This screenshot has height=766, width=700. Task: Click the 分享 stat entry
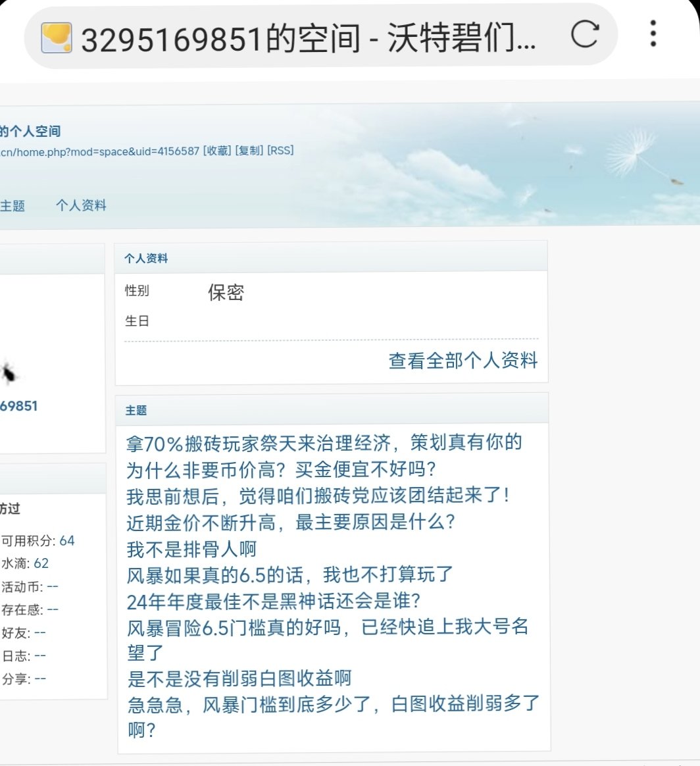click(24, 679)
